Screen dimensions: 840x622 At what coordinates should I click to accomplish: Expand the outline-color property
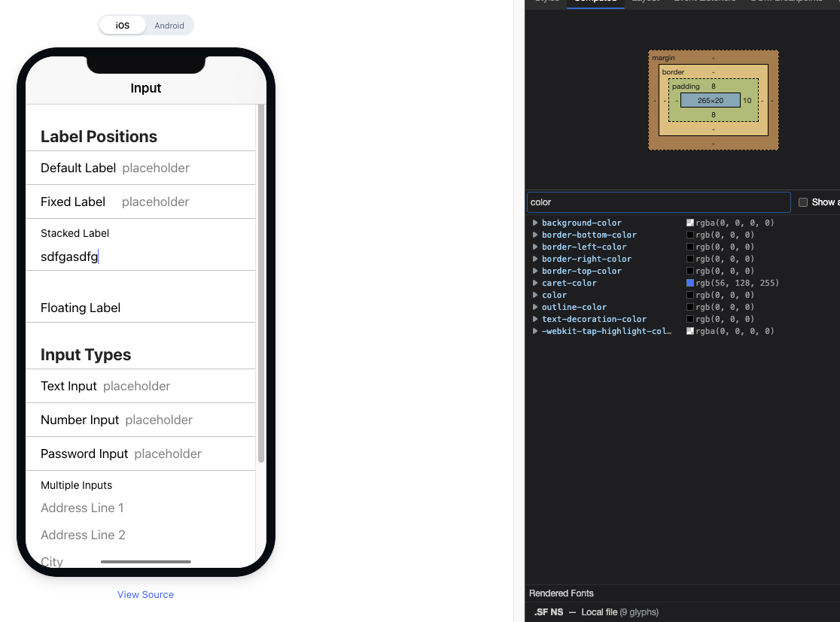[534, 307]
